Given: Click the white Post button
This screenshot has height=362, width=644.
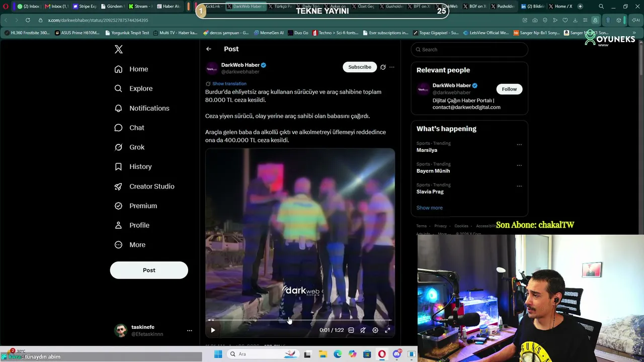Looking at the screenshot, I should [x=149, y=270].
